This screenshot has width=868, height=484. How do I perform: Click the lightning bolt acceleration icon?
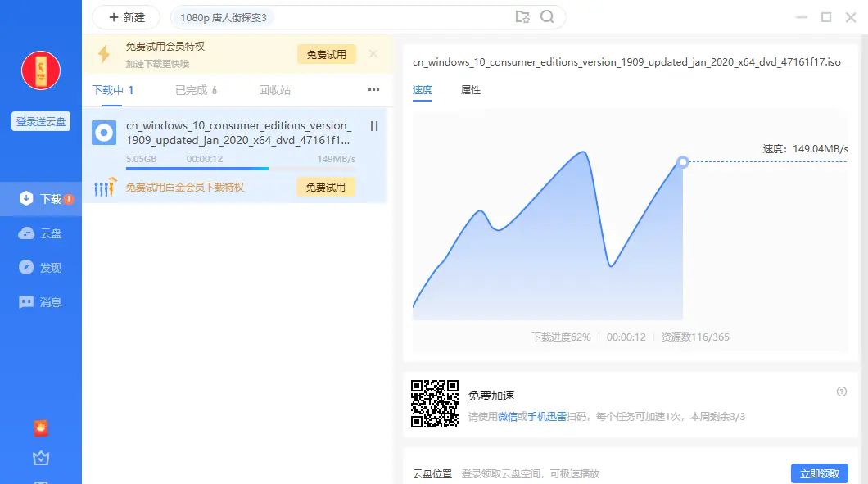[x=103, y=54]
